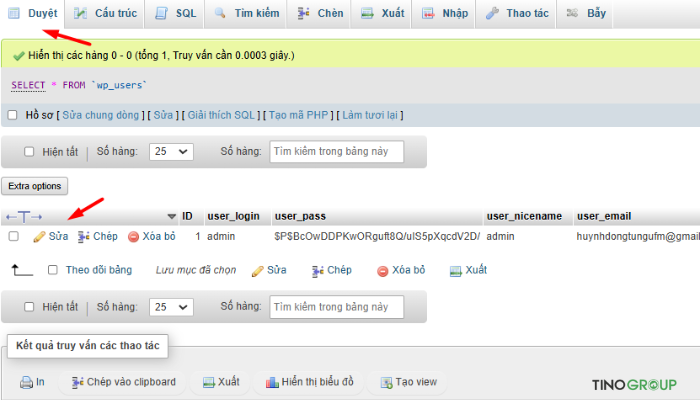
Task: Open the Chèn insert tab
Action: (321, 13)
